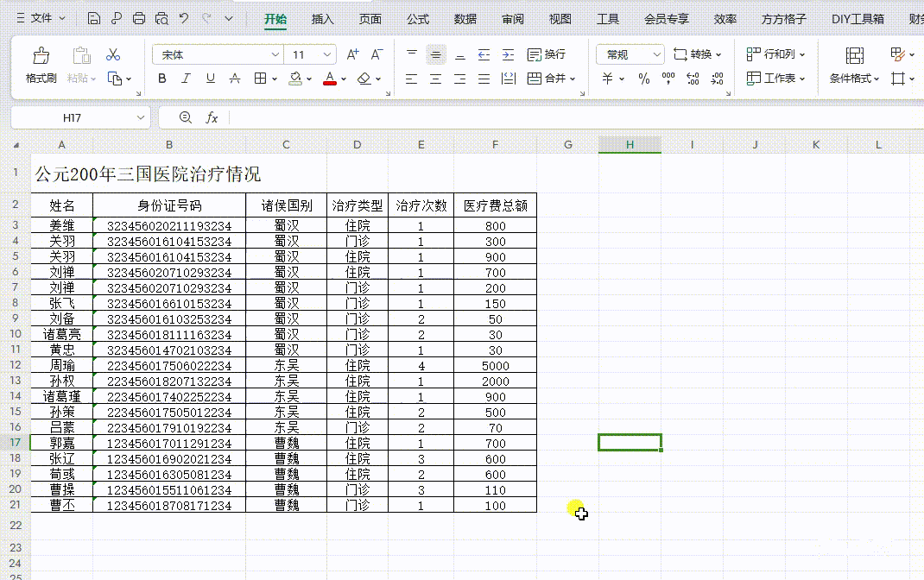This screenshot has width=924, height=580.
Task: Click the Currency (¥) format icon
Action: click(608, 79)
